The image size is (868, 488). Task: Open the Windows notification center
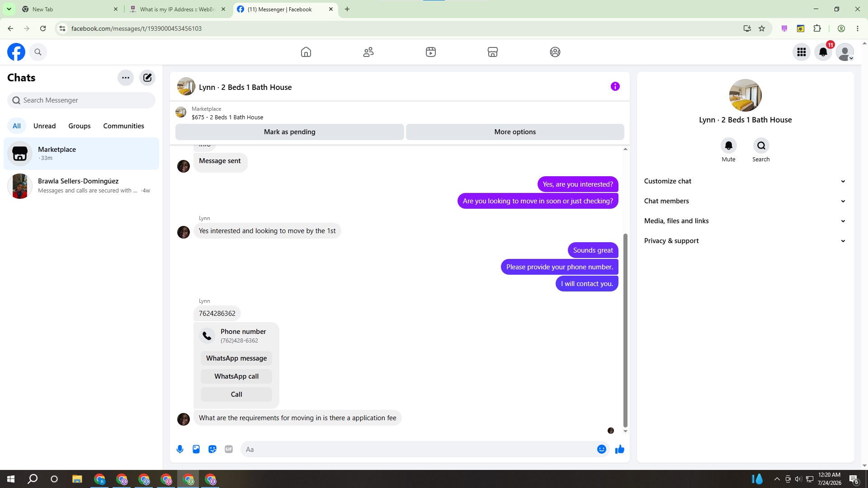tap(854, 479)
